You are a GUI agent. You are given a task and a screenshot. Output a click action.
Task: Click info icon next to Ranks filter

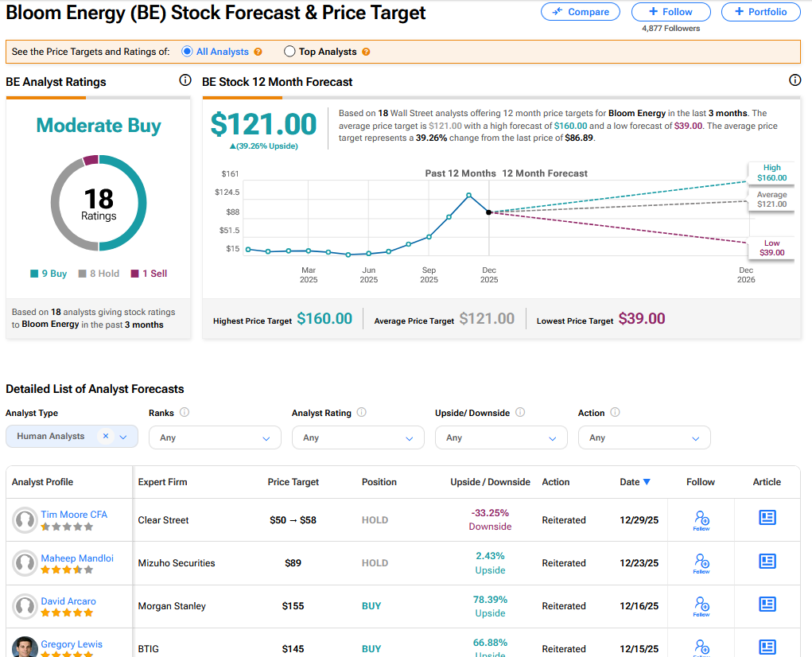click(185, 413)
